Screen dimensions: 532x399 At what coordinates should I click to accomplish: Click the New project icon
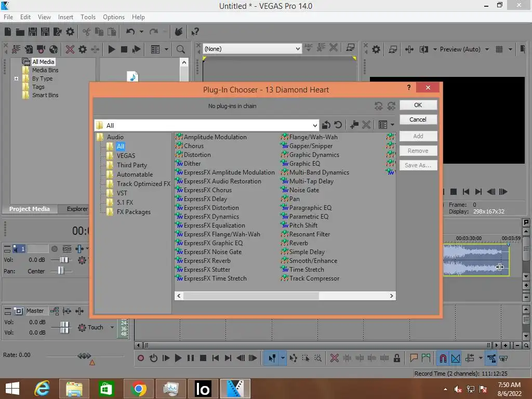click(x=8, y=32)
